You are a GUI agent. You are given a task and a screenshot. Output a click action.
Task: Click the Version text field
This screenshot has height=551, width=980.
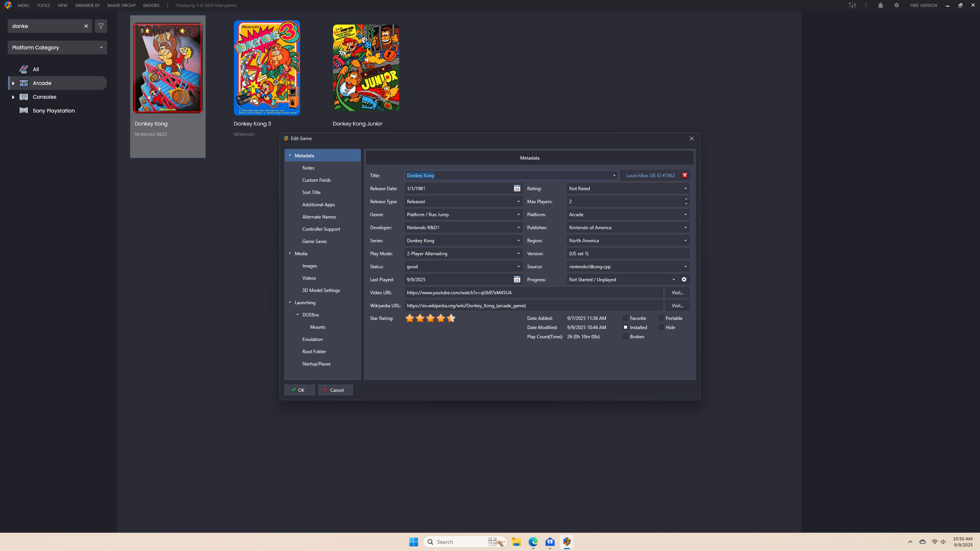(x=628, y=253)
